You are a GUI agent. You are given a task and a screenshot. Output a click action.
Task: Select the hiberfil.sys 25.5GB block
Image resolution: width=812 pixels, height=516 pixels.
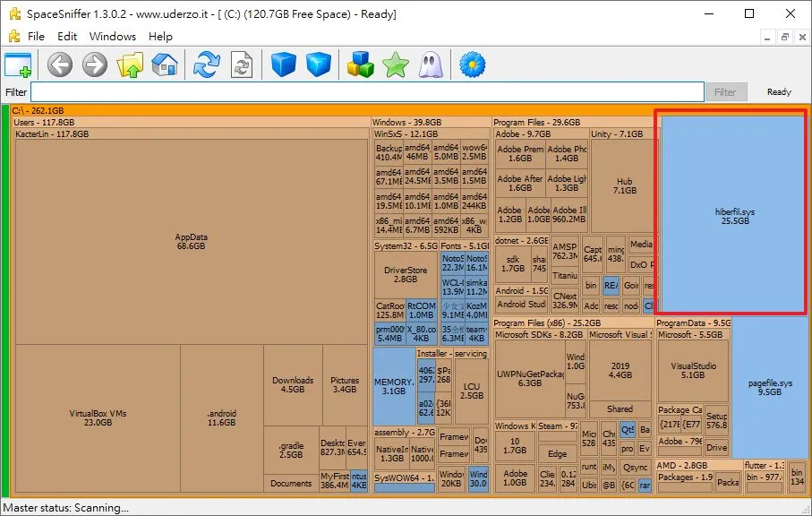pyautogui.click(x=734, y=216)
